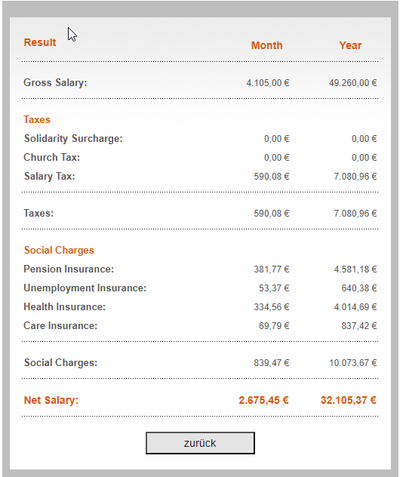
Task: Select monthly gross salary 4.105,00 €
Action: [268, 83]
